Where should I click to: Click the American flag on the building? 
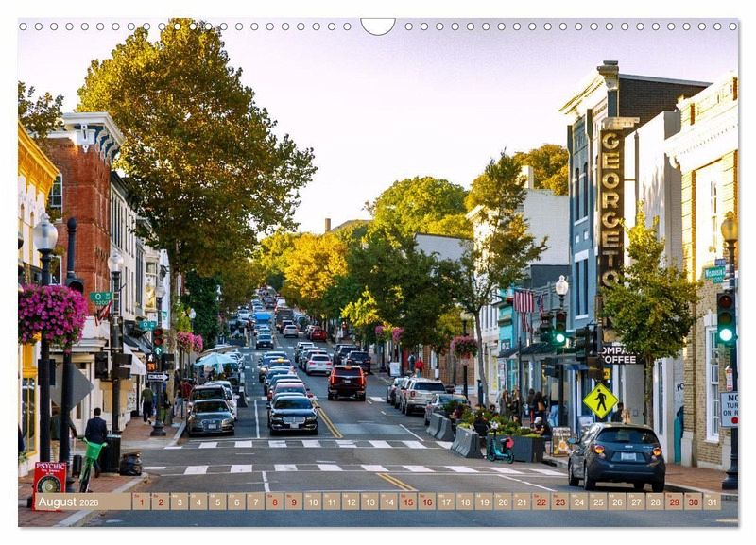524,301
